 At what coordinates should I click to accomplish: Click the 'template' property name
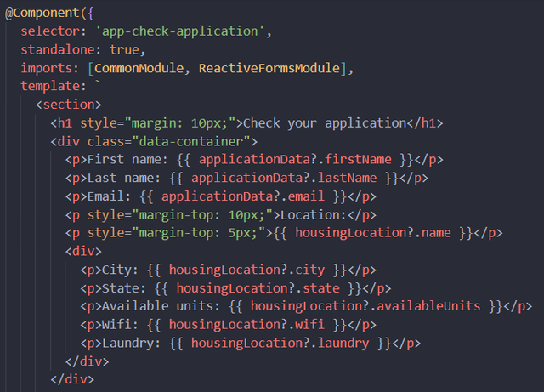click(x=50, y=86)
